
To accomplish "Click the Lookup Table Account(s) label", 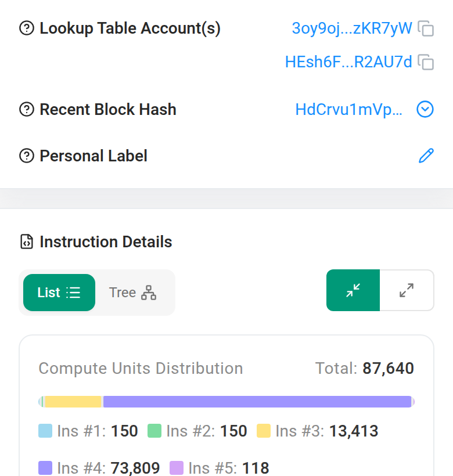I will coord(130,28).
